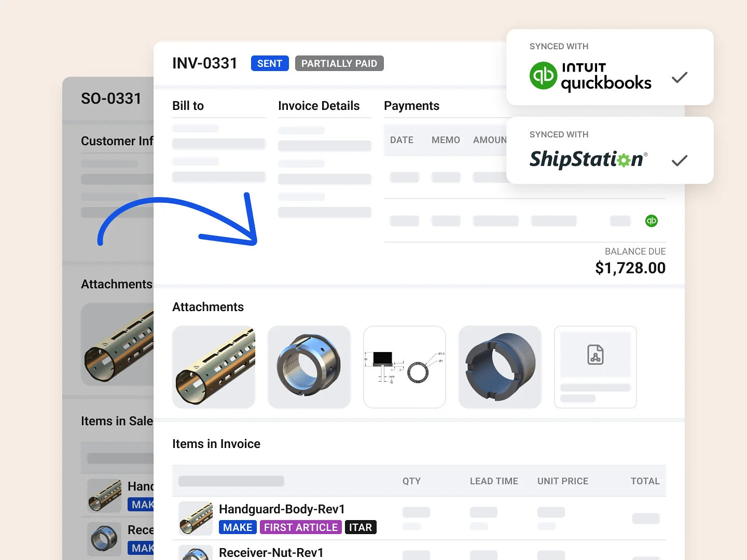Sort by the TOTAL column header
Viewport: 747px width, 560px height.
645,481
